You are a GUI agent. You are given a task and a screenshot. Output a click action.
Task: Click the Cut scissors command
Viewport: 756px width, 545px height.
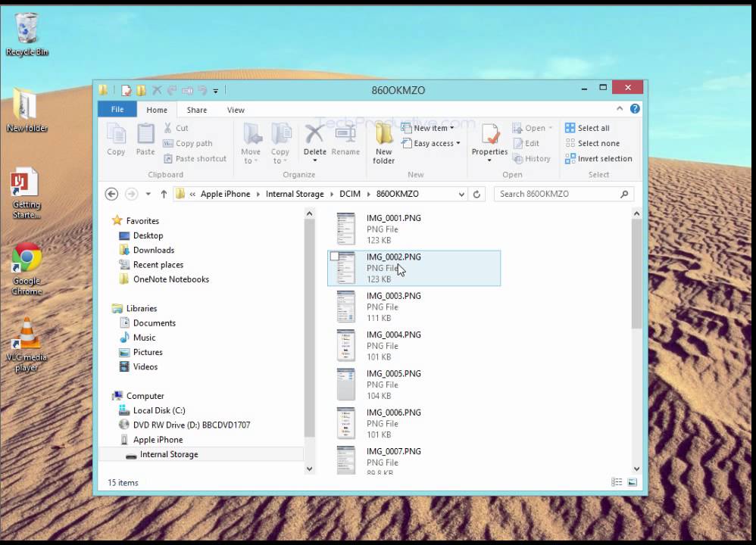(176, 128)
